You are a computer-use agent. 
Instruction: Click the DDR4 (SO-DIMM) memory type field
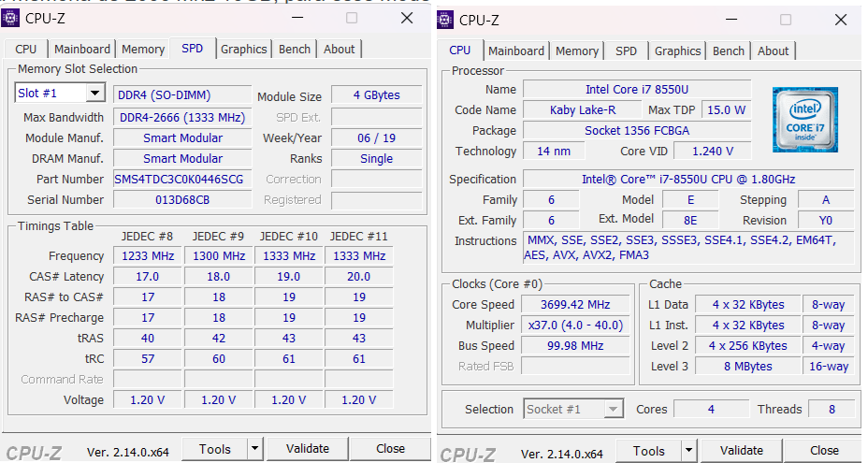pos(182,94)
